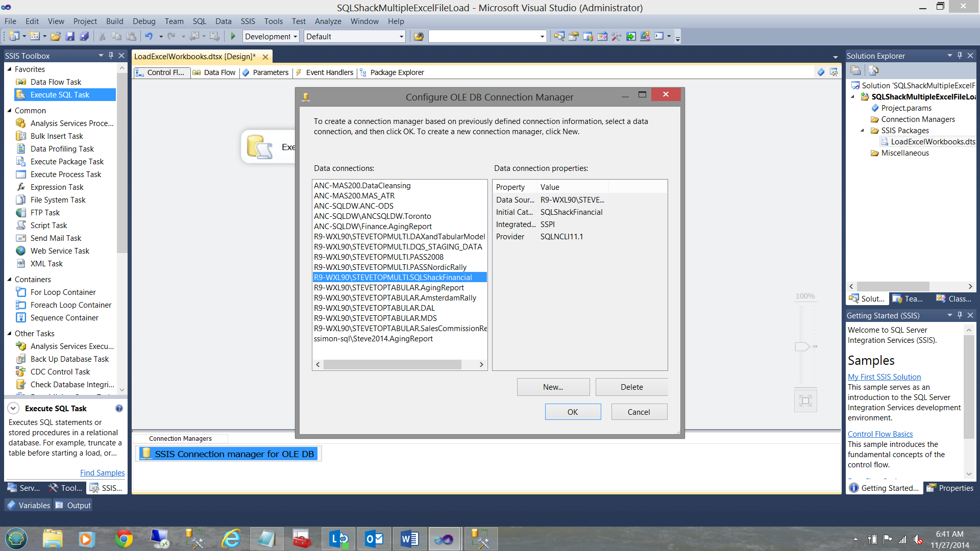Toggle auto-hide pin on SSIS Toolbox

[111, 56]
